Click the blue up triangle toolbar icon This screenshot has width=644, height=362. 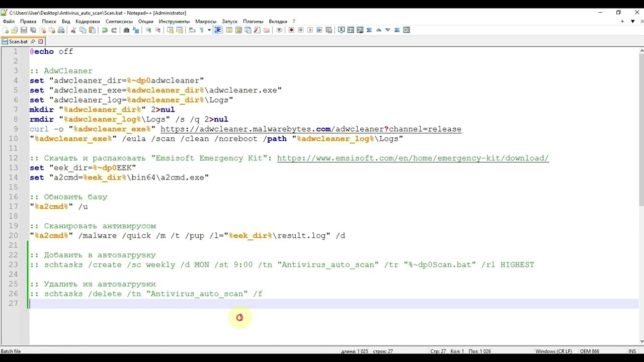(x=378, y=30)
